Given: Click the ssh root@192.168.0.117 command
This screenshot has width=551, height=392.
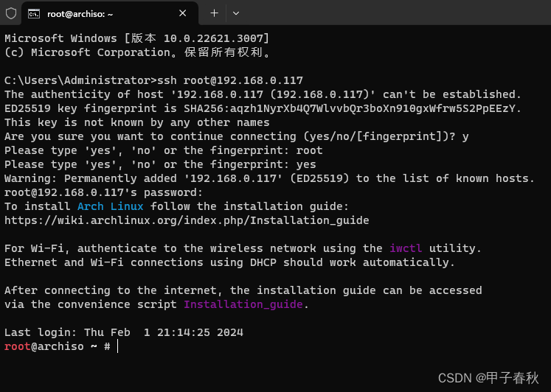Looking at the screenshot, I should click(x=230, y=80).
